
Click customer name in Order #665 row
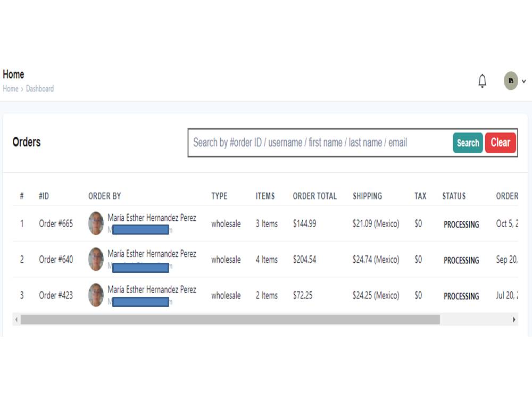152,218
